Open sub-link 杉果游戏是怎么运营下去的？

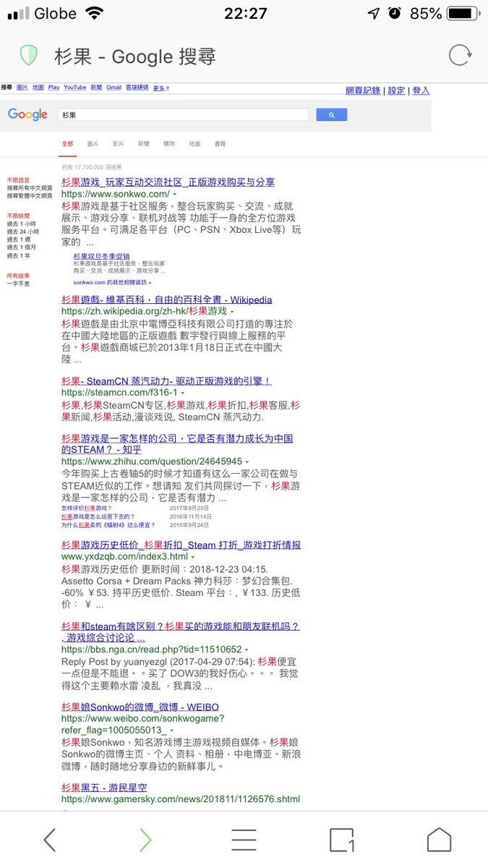98,516
